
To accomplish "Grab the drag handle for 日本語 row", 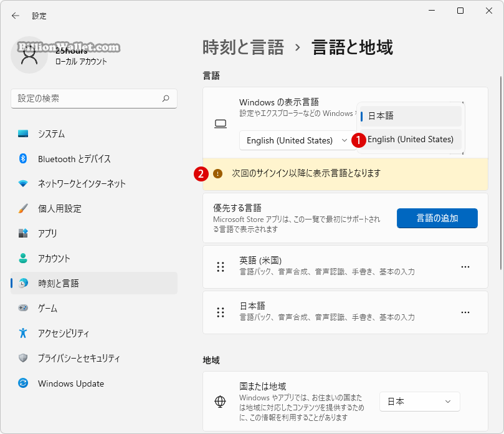I will [x=221, y=312].
